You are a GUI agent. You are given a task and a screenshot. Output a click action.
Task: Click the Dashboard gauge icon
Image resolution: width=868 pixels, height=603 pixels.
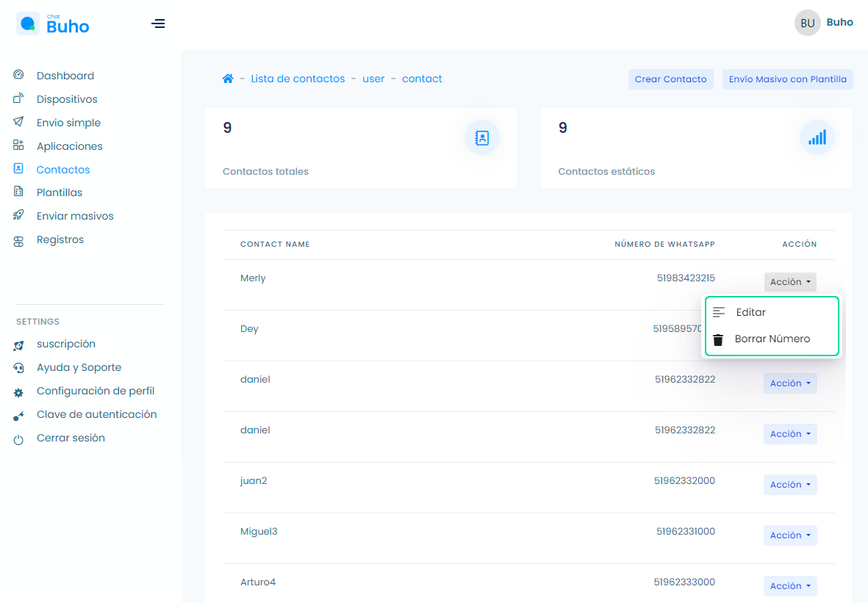(x=19, y=75)
